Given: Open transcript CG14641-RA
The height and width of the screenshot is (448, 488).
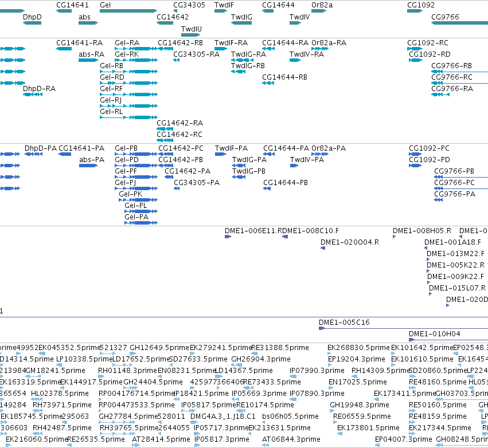Looking at the screenshot, I should pyautogui.click(x=79, y=42).
